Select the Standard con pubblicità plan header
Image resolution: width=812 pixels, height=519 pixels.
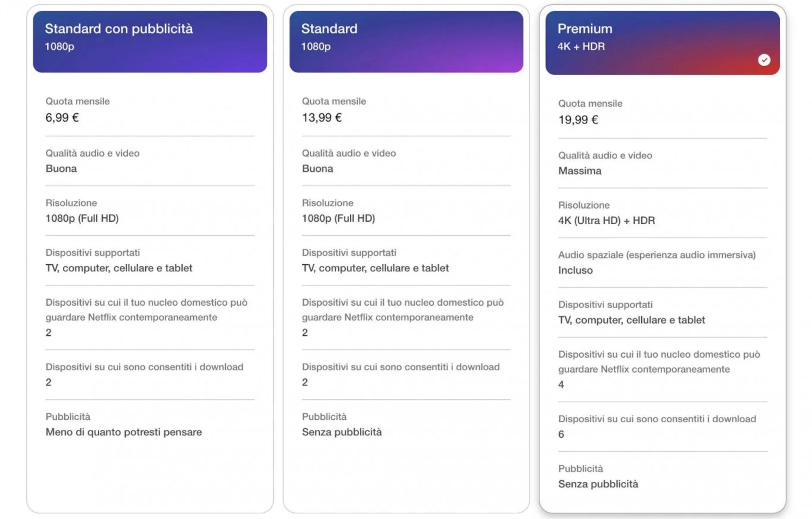[x=150, y=41]
